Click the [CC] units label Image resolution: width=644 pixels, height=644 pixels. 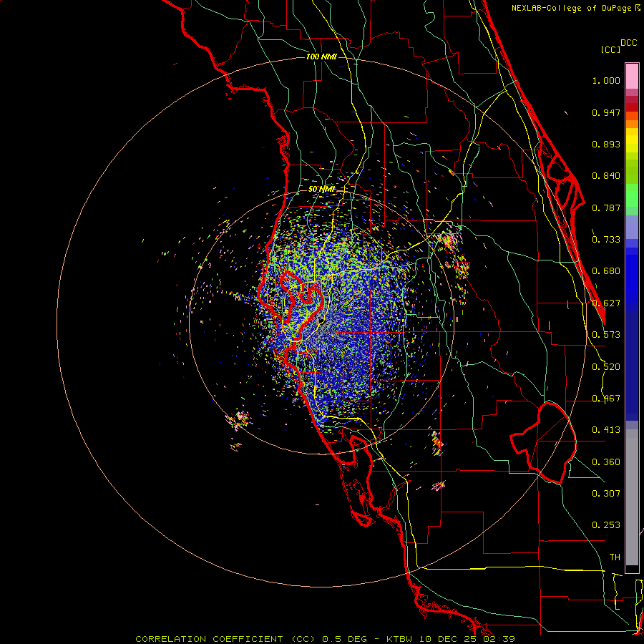tap(611, 49)
